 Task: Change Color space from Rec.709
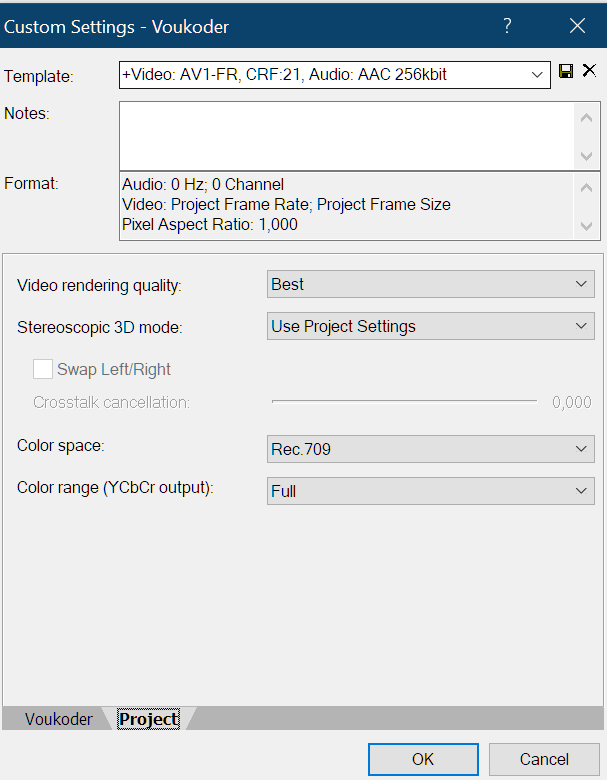point(431,449)
